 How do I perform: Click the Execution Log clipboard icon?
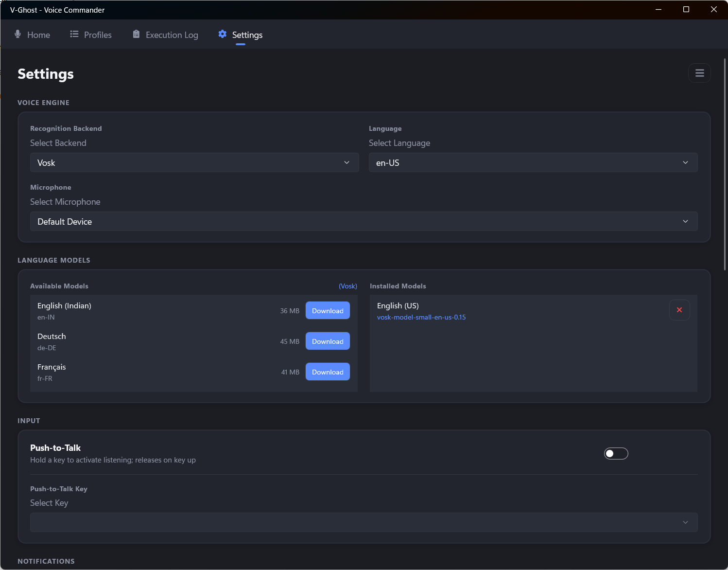(x=136, y=34)
